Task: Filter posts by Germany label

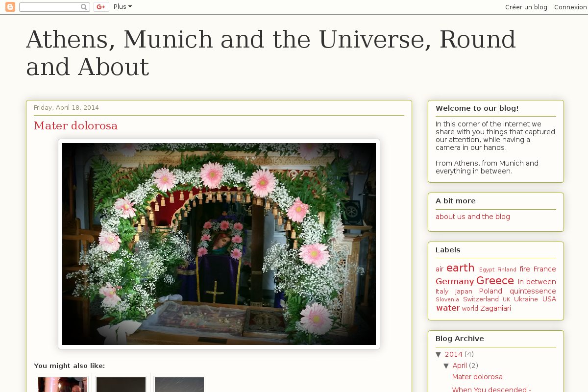Action: [454, 281]
